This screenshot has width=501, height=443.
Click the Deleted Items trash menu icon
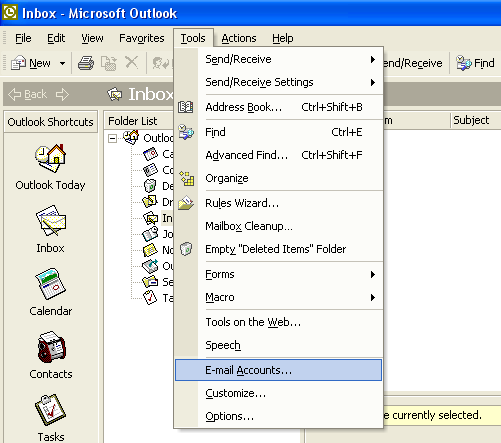coord(186,249)
